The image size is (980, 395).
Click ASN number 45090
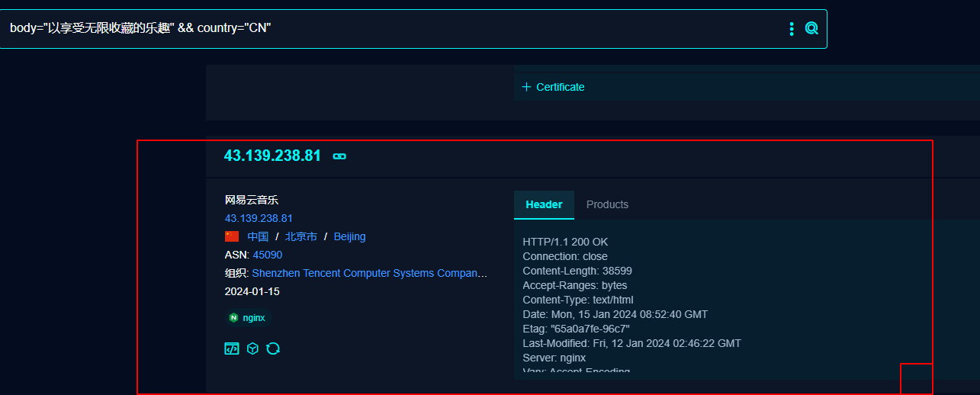coord(268,255)
